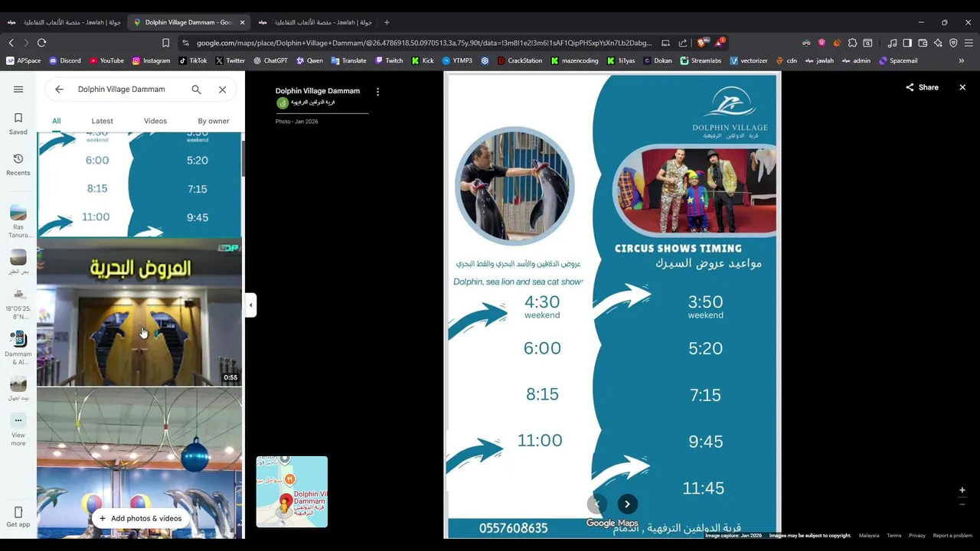The width and height of the screenshot is (980, 551).
Task: Open the browser main menu
Action: click(969, 43)
